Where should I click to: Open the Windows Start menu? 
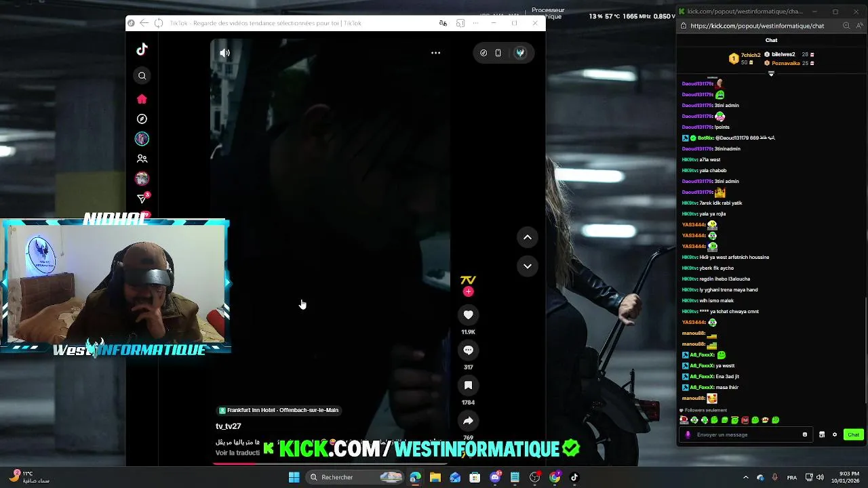[x=294, y=477]
